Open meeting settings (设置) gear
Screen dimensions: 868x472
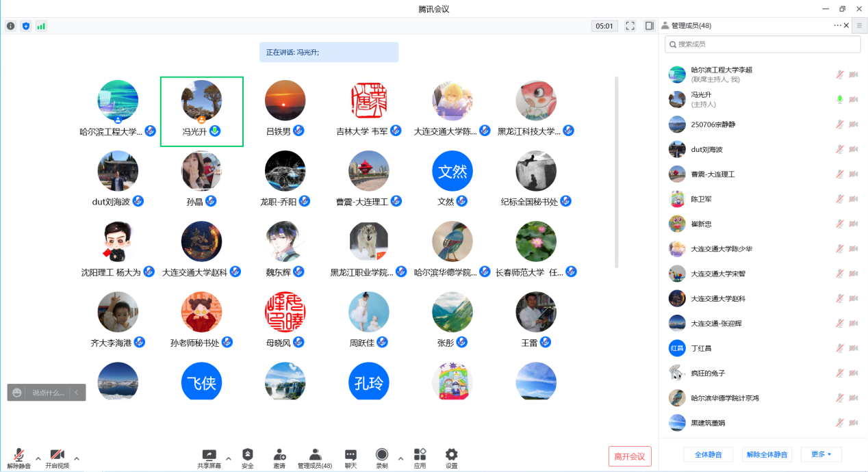(x=452, y=455)
